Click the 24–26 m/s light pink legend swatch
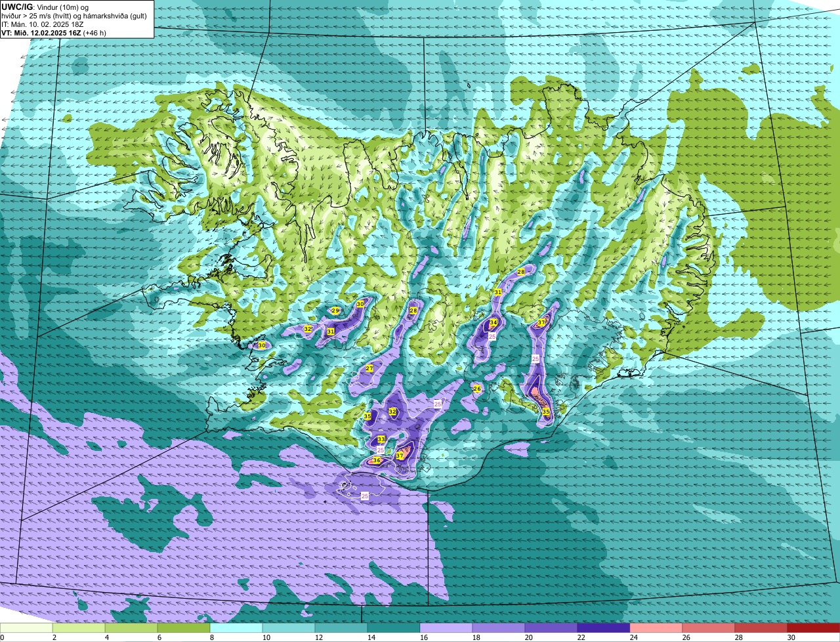The image size is (840, 642). pos(656,628)
